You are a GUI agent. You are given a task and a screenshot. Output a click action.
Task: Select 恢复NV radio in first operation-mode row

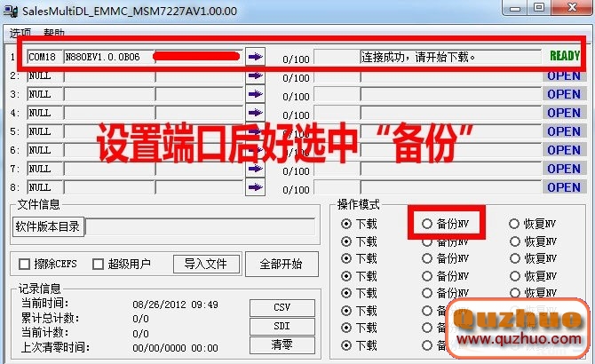click(x=514, y=224)
